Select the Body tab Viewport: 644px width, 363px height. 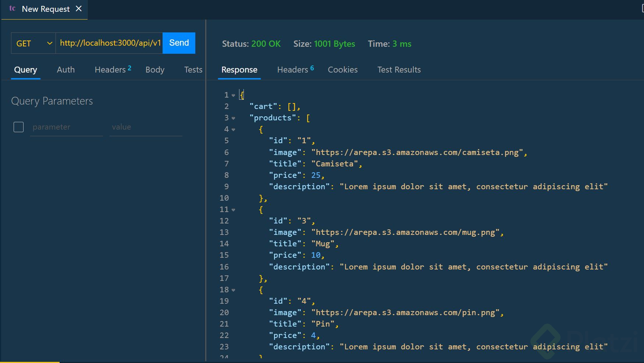155,70
